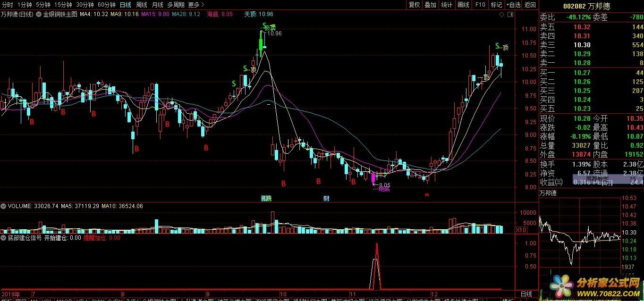Image resolution: width=644 pixels, height=301 pixels.
Task: Click the diamond marker icon above the chart
Action: tap(502, 14)
